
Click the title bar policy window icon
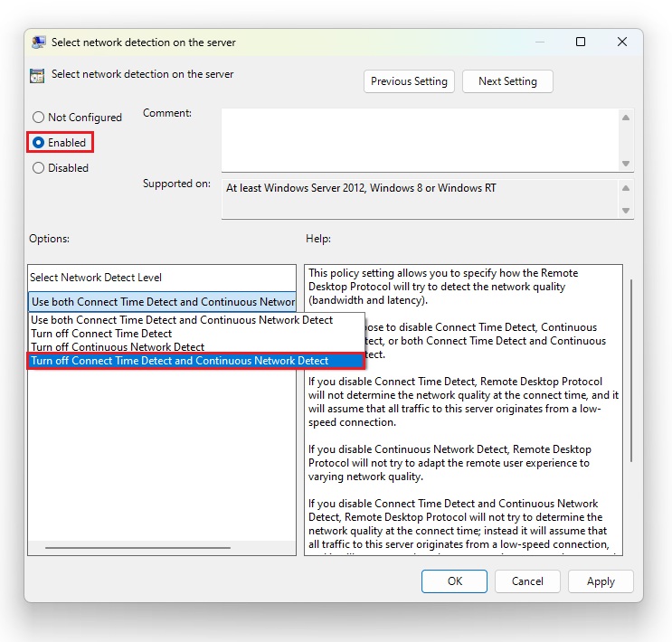(x=39, y=42)
